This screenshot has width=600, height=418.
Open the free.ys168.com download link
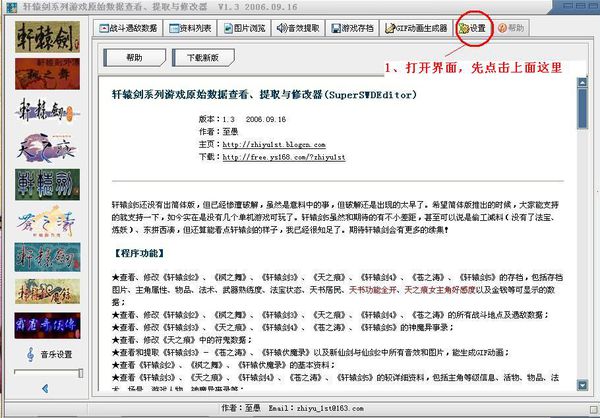tap(284, 157)
